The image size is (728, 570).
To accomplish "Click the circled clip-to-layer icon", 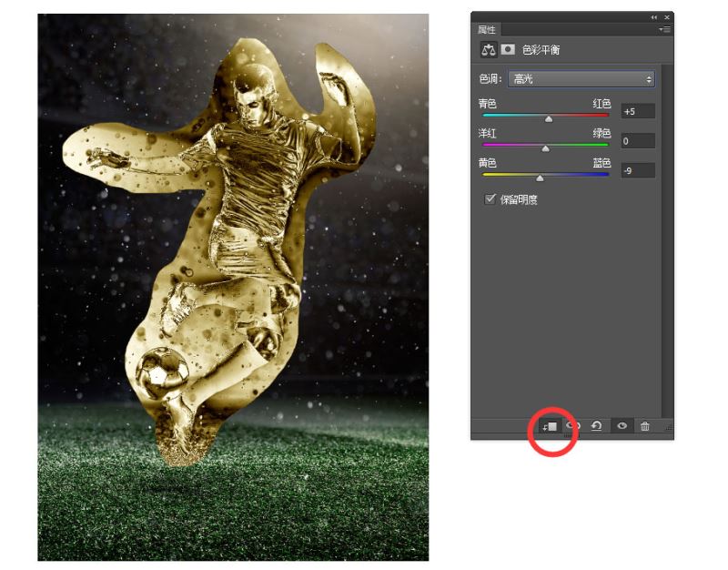I will click(x=551, y=425).
